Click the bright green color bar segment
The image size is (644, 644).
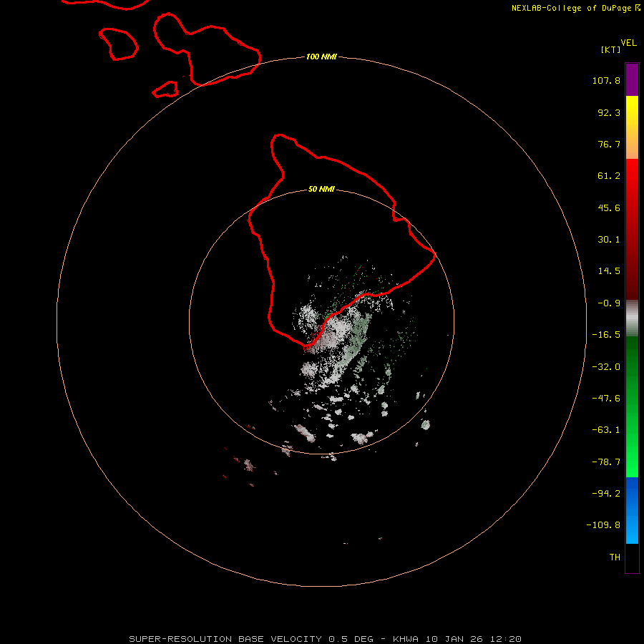pyautogui.click(x=632, y=406)
